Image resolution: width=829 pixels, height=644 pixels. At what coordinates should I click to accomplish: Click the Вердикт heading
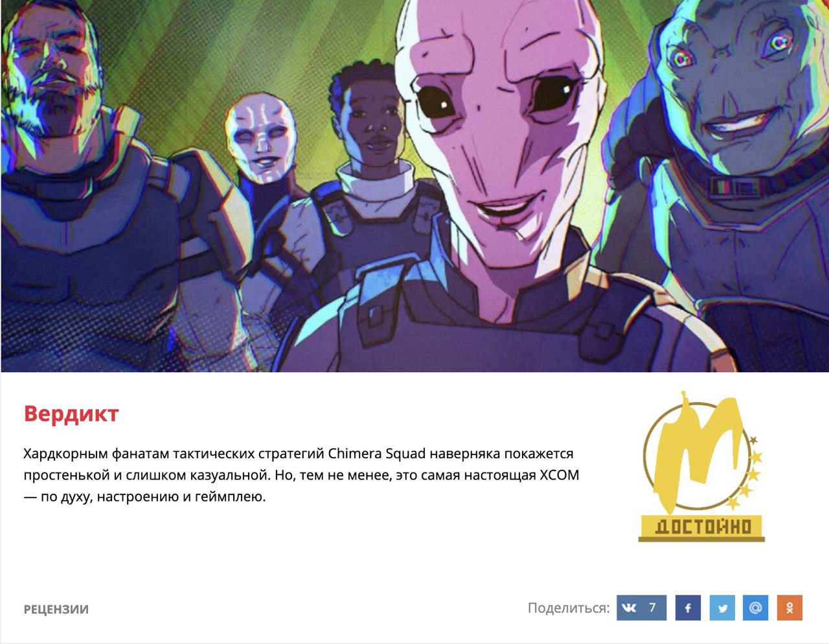[x=71, y=413]
